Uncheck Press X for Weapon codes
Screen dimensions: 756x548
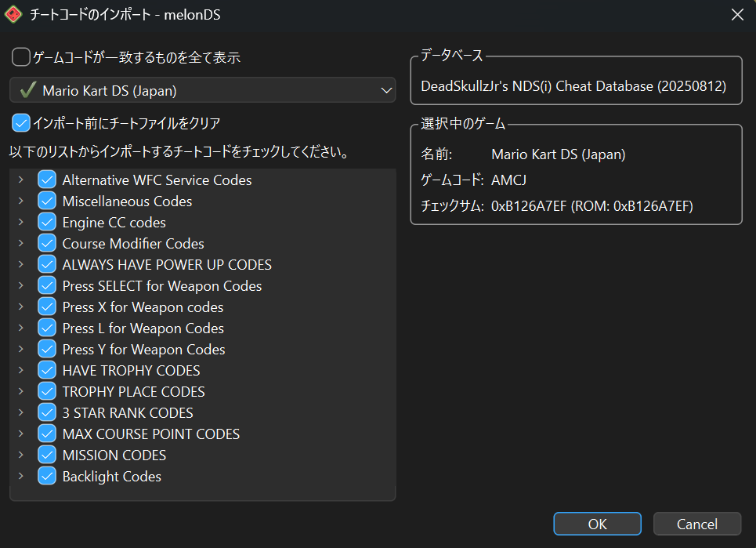47,307
